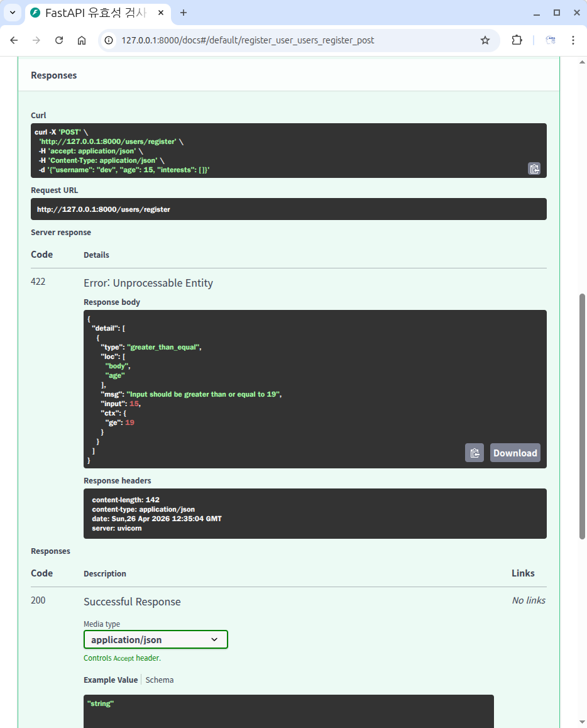Open the Chrome three-dot menu
The image size is (587, 728).
(573, 40)
